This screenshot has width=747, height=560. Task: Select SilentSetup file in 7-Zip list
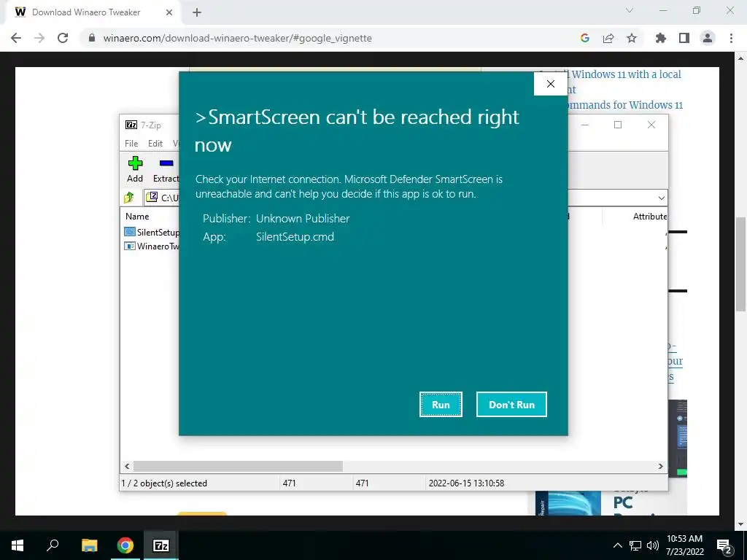pyautogui.click(x=152, y=232)
